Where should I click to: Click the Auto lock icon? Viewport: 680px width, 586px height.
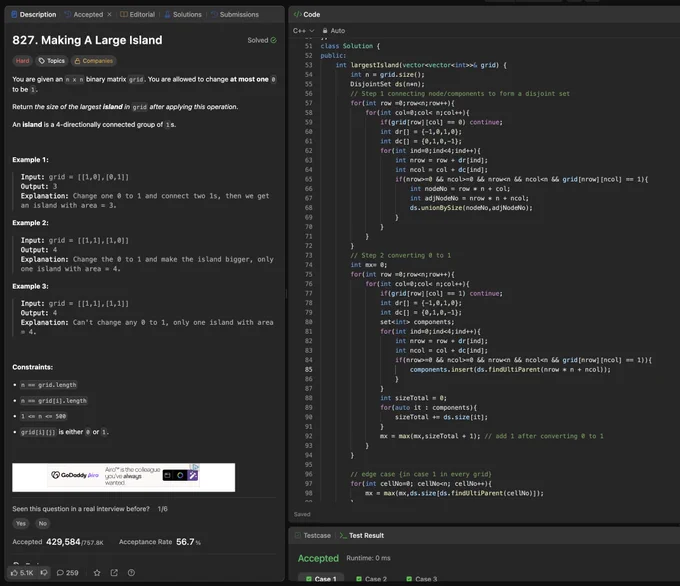coord(325,31)
